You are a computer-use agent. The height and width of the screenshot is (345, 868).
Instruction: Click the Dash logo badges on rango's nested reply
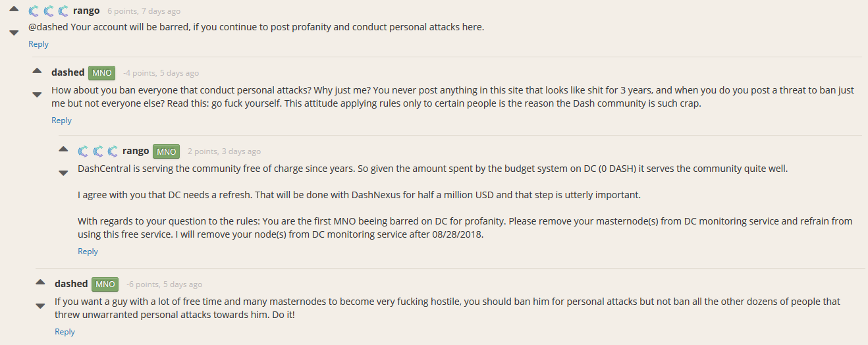97,151
